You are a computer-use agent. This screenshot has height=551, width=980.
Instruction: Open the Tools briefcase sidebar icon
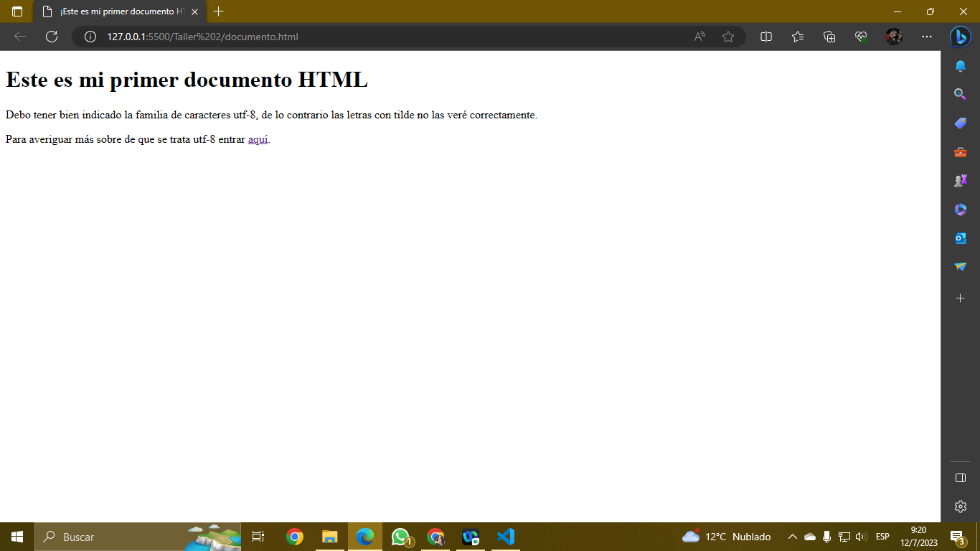click(960, 152)
